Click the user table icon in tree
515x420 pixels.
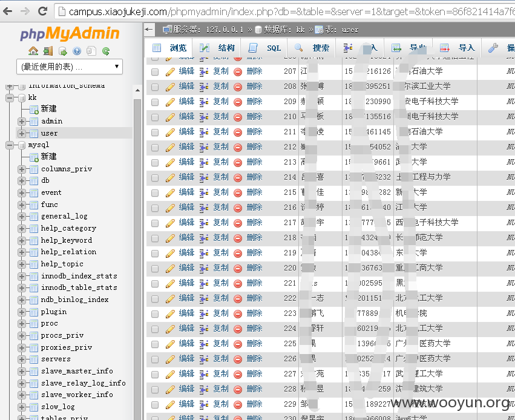[34, 134]
